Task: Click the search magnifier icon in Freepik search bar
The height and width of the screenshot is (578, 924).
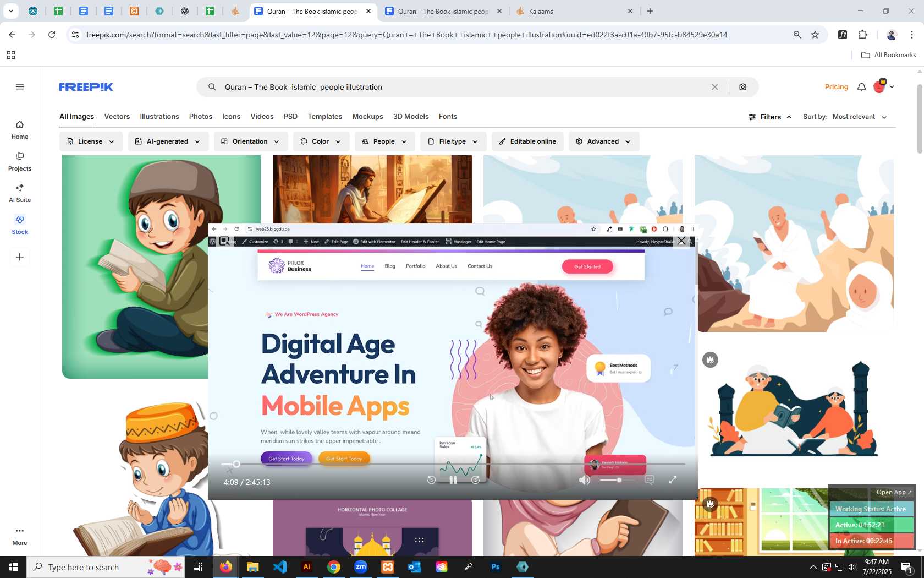Action: click(x=212, y=87)
